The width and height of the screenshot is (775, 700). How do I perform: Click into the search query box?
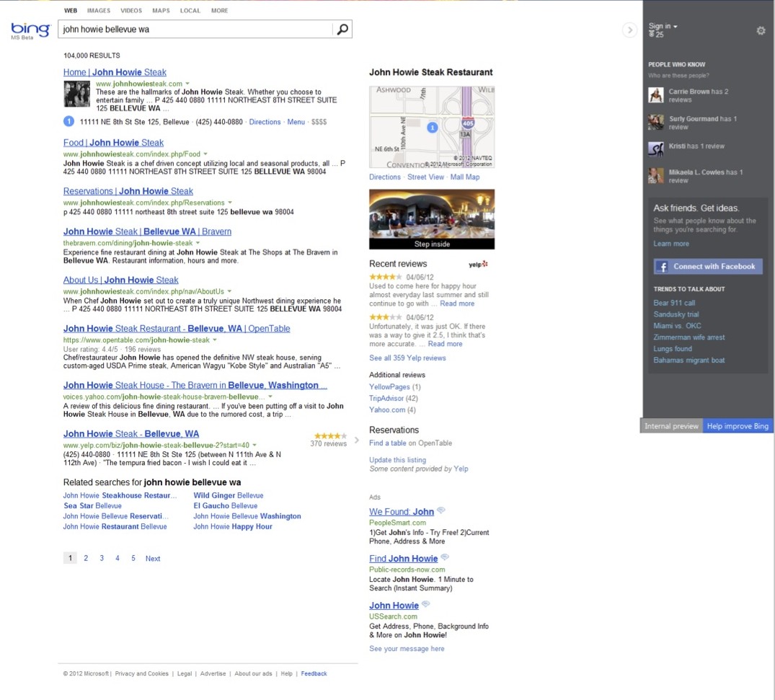coord(195,30)
